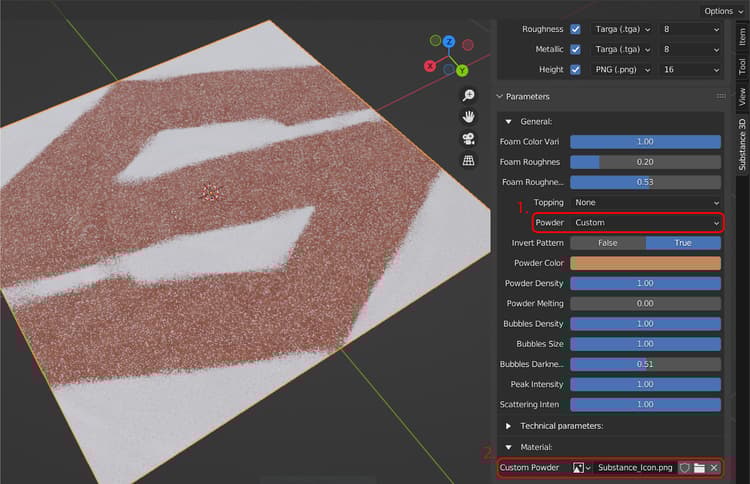750x484 pixels.
Task: Switch perspective/orthographic grid icon
Action: coord(468,161)
